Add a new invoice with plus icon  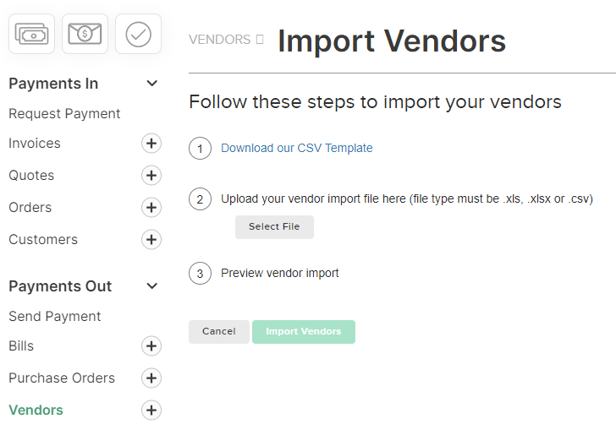(151, 143)
